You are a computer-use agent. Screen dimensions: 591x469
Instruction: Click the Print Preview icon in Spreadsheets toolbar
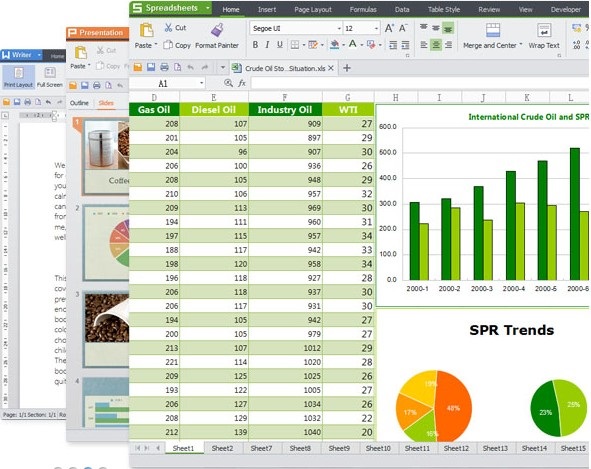(177, 67)
